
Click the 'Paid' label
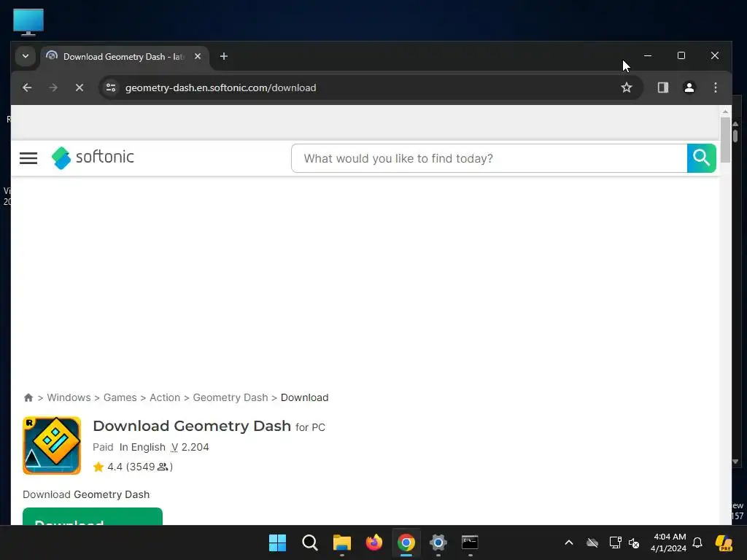103,447
